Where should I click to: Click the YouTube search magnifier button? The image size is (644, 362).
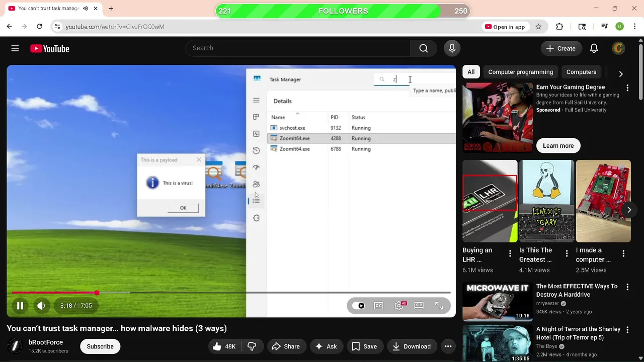coord(424,48)
